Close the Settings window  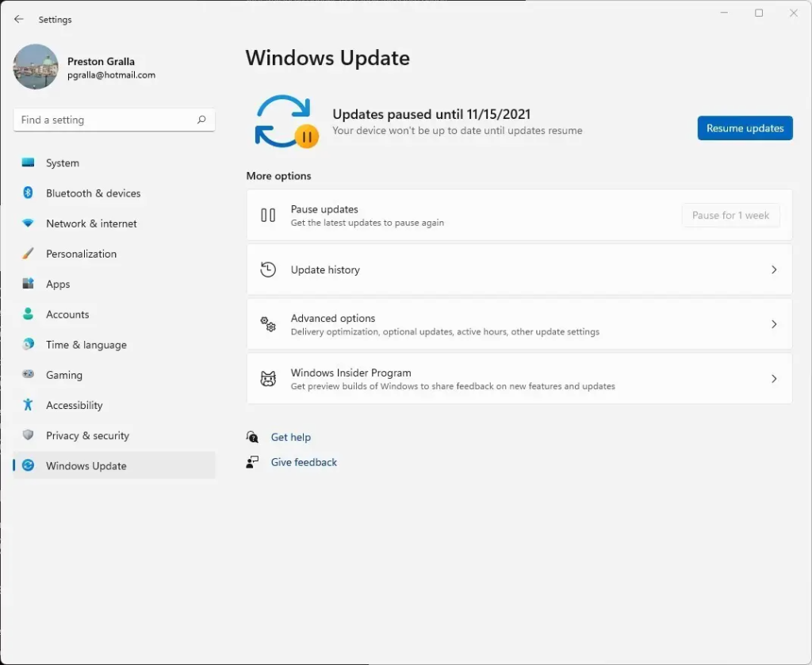[793, 13]
